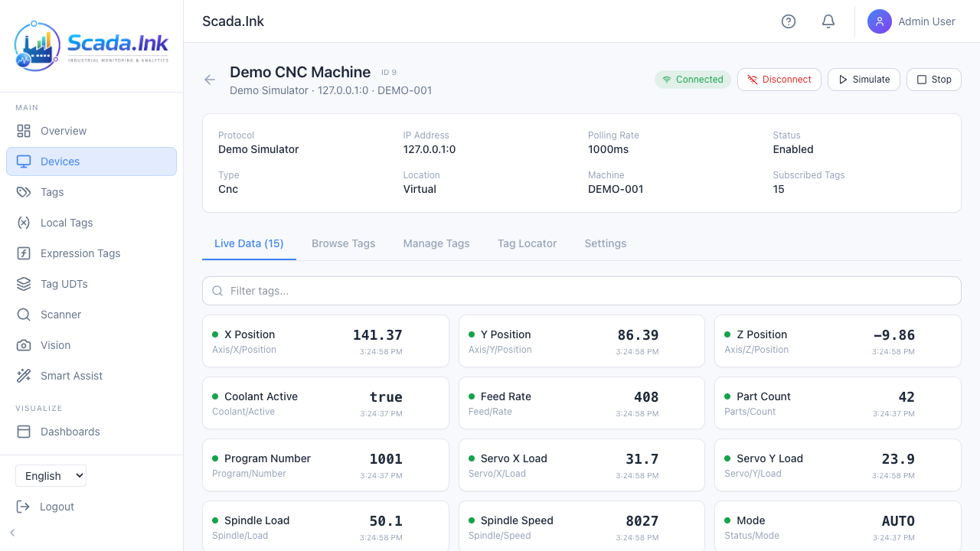
Task: Click the Logout door icon
Action: pyautogui.click(x=24, y=507)
